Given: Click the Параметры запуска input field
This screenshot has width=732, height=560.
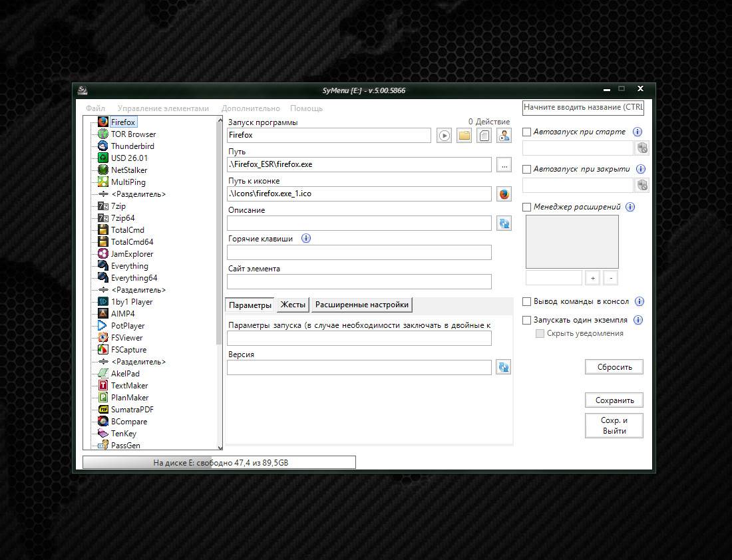Looking at the screenshot, I should 359,339.
